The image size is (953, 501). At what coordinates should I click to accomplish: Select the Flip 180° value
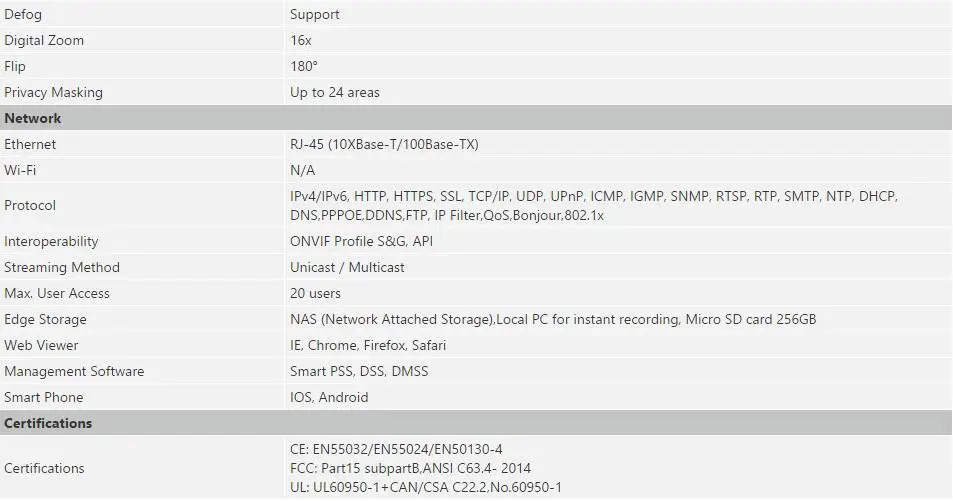[x=304, y=66]
